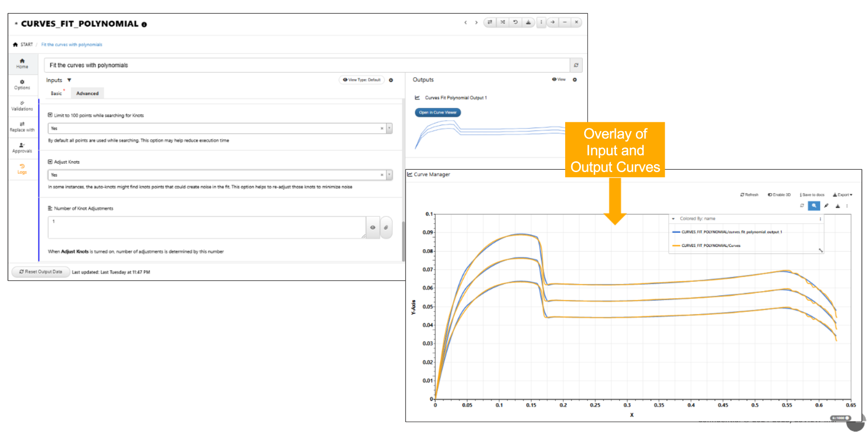This screenshot has height=432, width=868.
Task: Go to next step with right chevron
Action: click(x=476, y=22)
